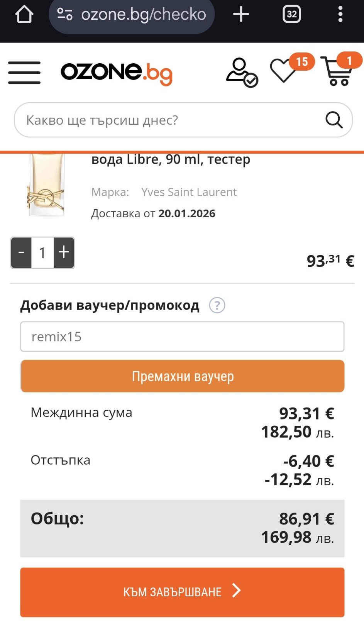
Task: Open the browser three-dot menu
Action: [340, 15]
